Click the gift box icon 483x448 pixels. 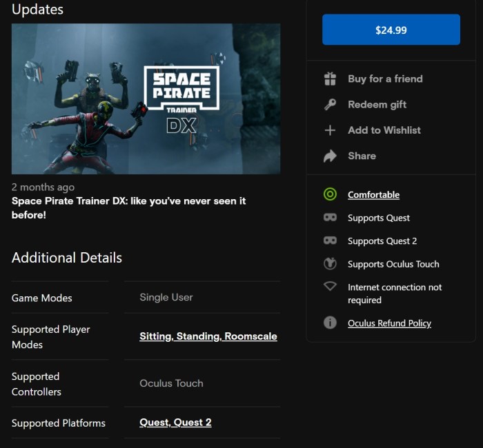pyautogui.click(x=330, y=79)
